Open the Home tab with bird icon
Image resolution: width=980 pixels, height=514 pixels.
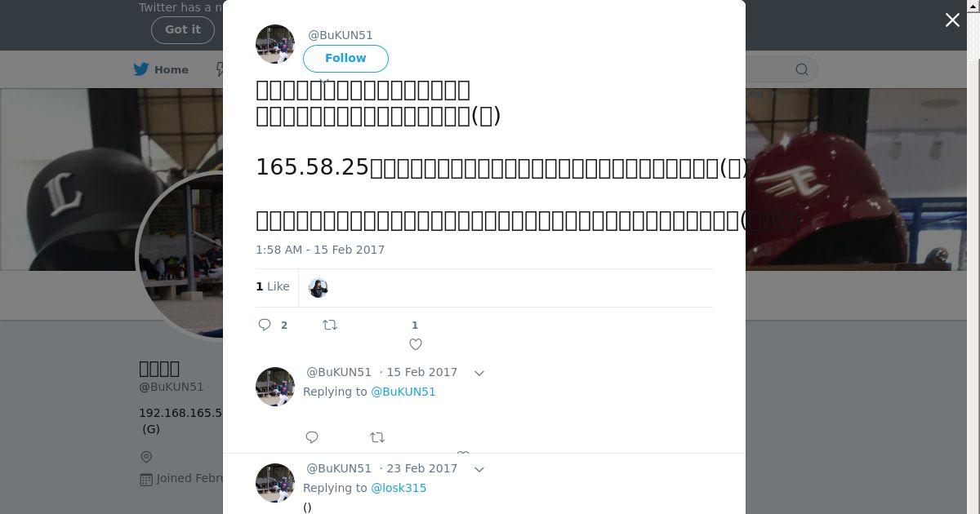point(161,69)
